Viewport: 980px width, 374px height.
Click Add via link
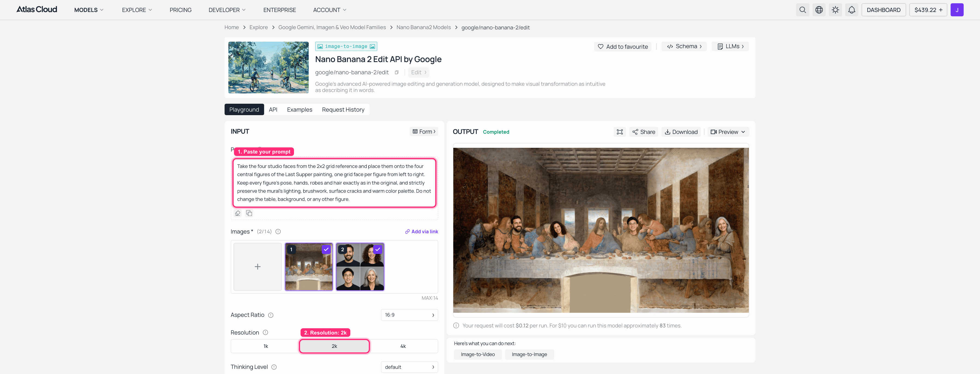[x=421, y=231]
